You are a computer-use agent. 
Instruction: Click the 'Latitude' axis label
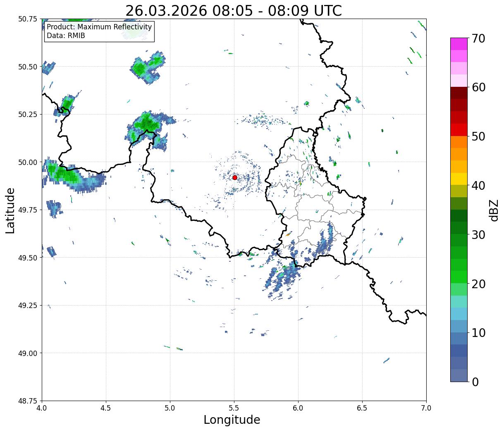pos(10,210)
